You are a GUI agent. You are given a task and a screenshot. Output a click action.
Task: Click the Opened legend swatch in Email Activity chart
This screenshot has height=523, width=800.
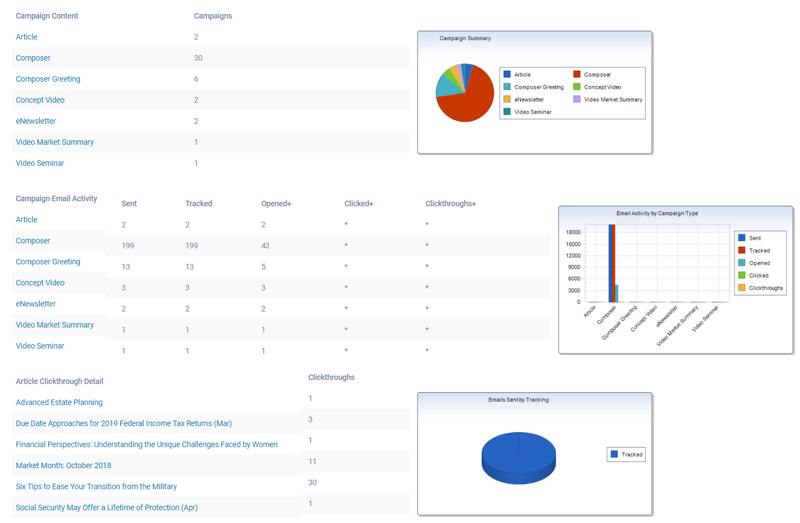[x=741, y=262]
